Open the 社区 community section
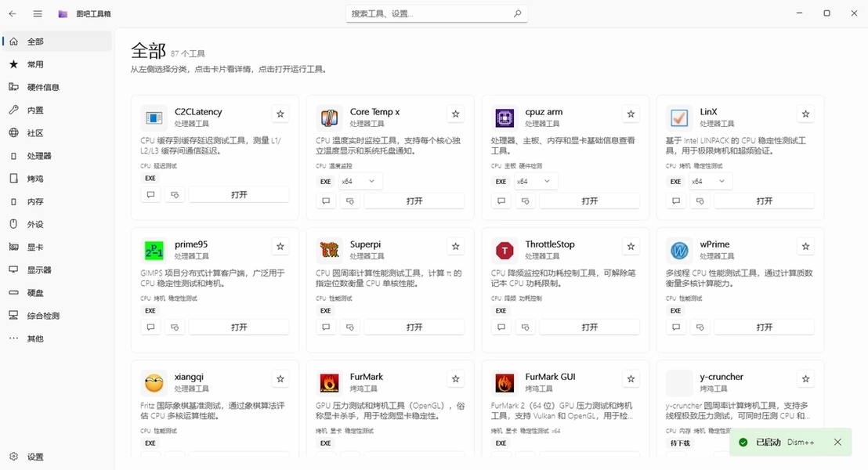This screenshot has height=470, width=868. click(57, 133)
